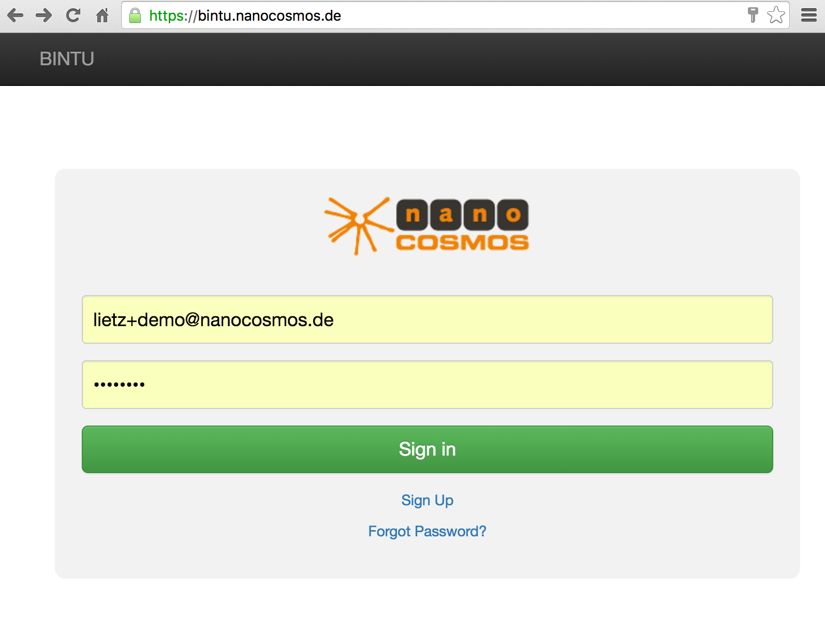The image size is (825, 644).
Task: Click the orange "cosmos" word in logo
Action: coord(462,242)
